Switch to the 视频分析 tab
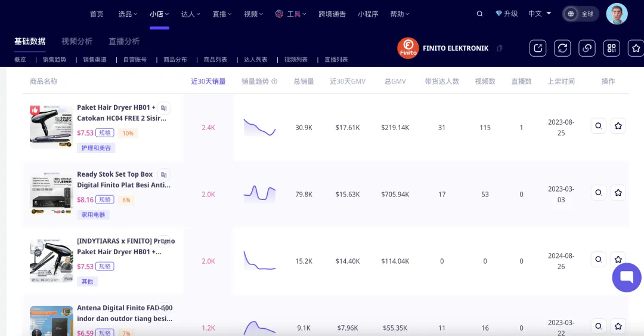The image size is (644, 336). click(77, 41)
